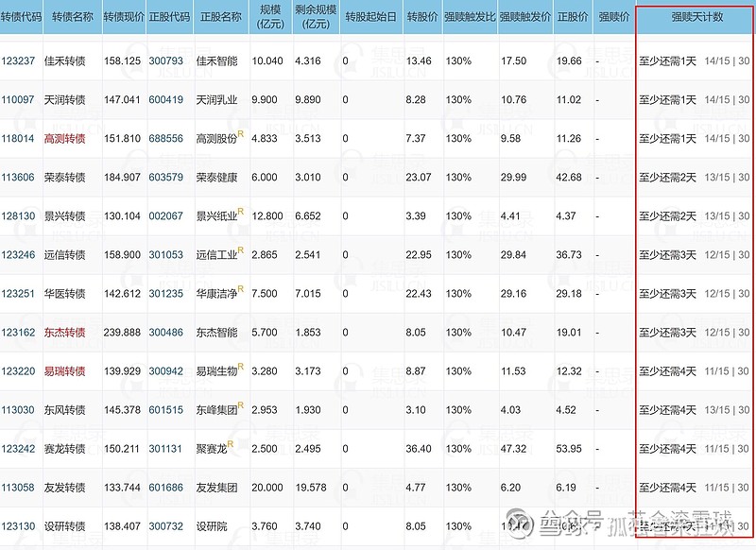
Task: Open the 佳禾转债 bond name
Action: 64,61
